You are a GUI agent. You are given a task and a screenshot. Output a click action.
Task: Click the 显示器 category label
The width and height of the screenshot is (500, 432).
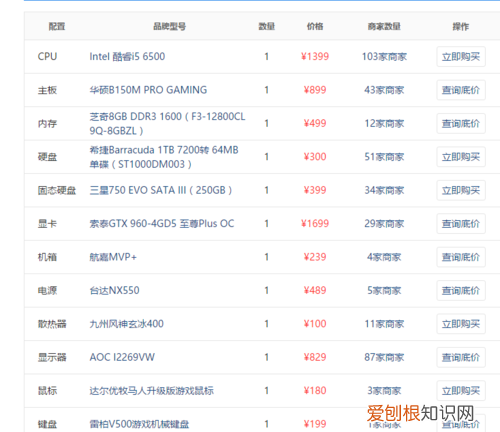click(x=52, y=357)
